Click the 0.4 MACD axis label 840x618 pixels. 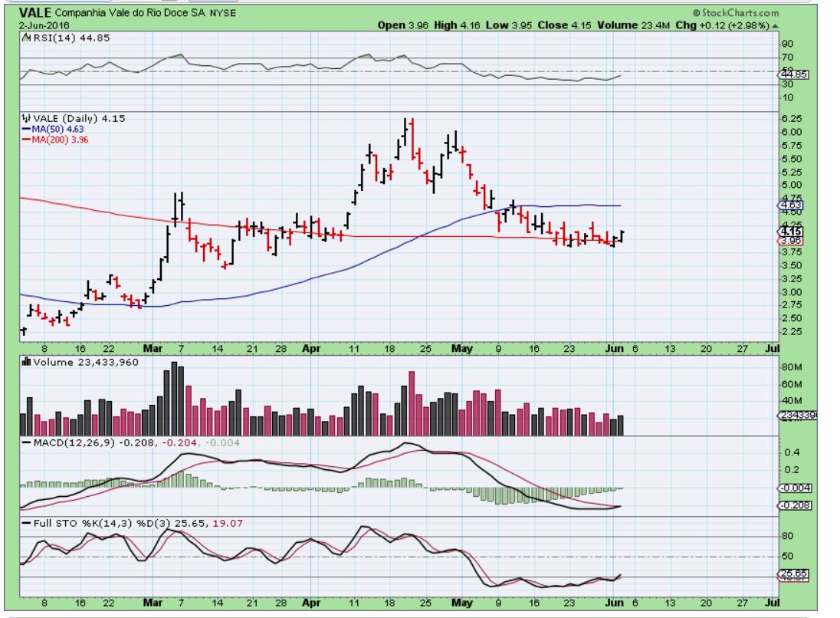[792, 452]
